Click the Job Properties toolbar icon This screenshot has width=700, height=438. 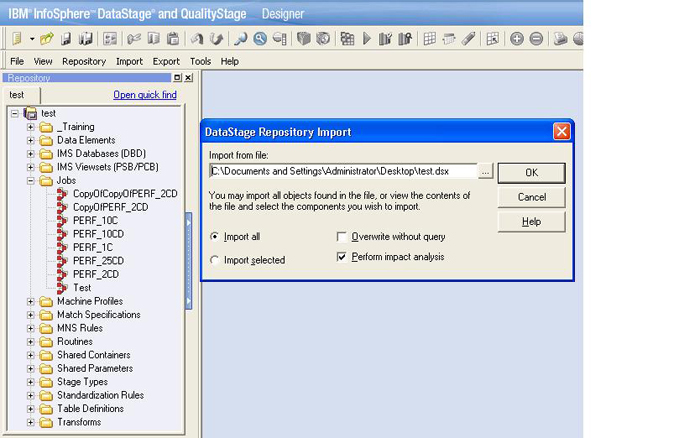110,39
